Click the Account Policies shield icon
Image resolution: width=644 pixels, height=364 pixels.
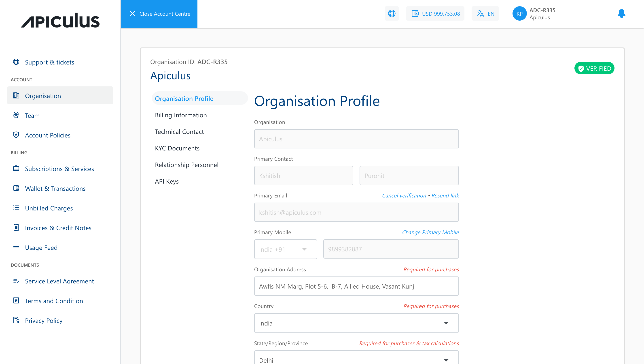(16, 135)
